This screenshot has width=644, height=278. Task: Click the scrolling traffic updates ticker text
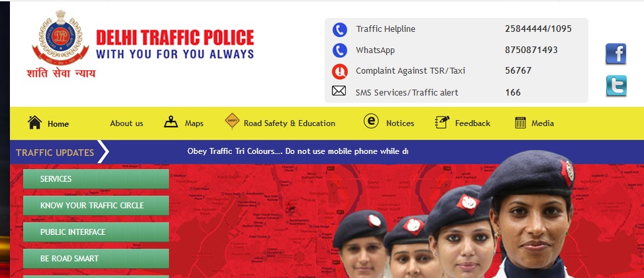coord(297,151)
